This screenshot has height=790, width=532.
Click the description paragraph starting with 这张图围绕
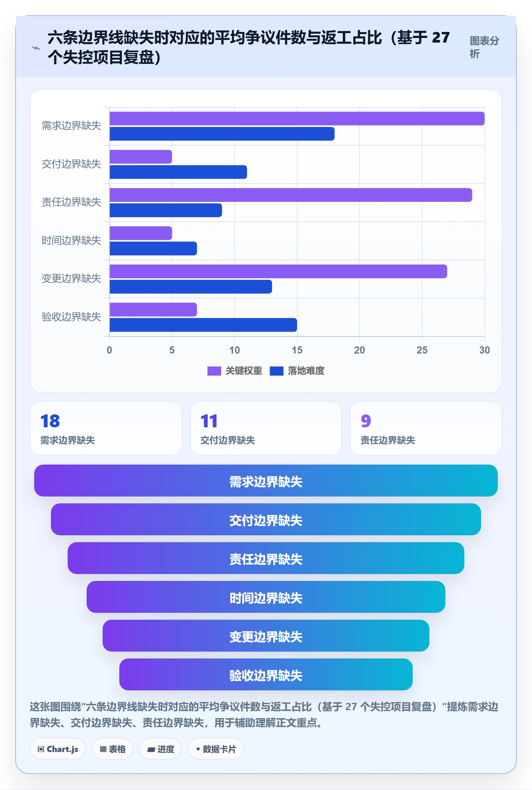(264, 715)
